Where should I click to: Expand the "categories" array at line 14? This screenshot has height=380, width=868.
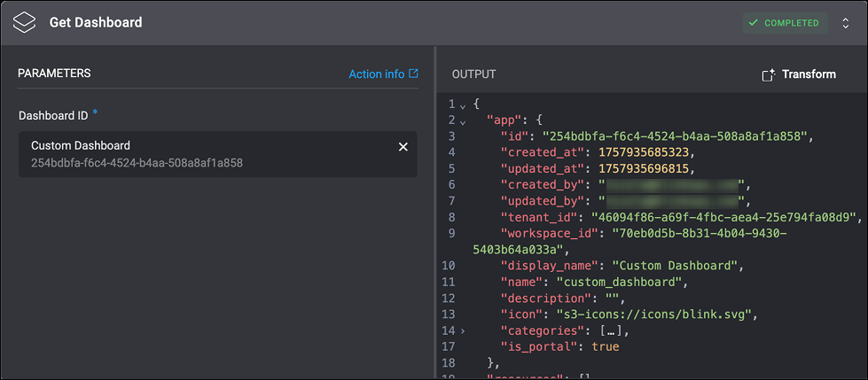(x=463, y=331)
